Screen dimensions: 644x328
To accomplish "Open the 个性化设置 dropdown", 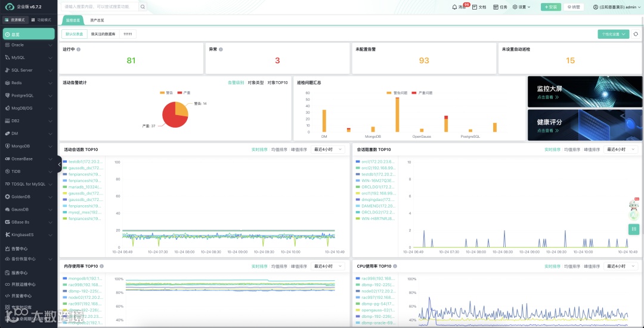I will [x=613, y=34].
